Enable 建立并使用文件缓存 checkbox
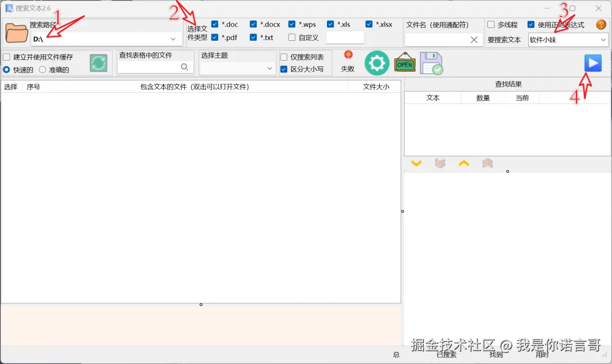The height and width of the screenshot is (364, 612). (x=7, y=57)
